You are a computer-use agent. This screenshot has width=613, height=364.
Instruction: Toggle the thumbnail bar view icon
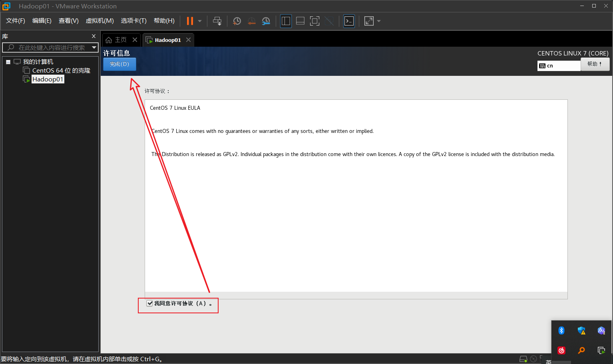(x=300, y=21)
